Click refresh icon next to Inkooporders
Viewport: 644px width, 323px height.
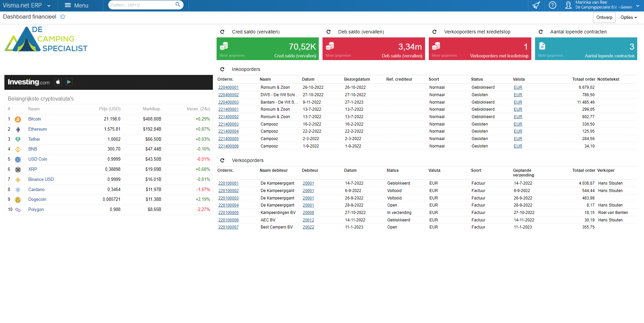click(222, 69)
